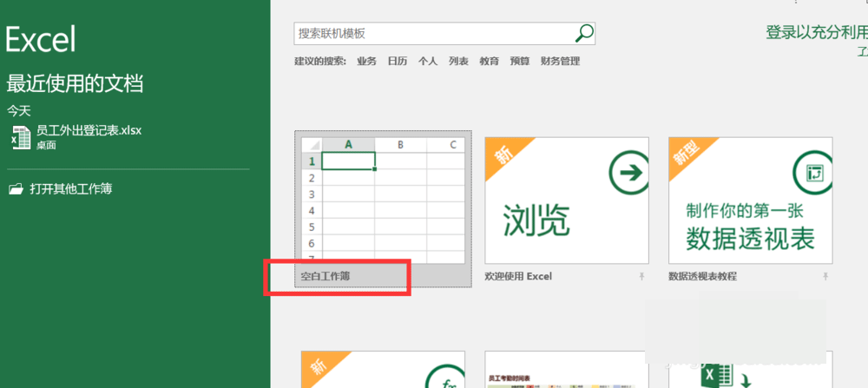Click the arrow circle icon on 浏览 card
Viewport: 868px width, 388px height.
coord(628,173)
